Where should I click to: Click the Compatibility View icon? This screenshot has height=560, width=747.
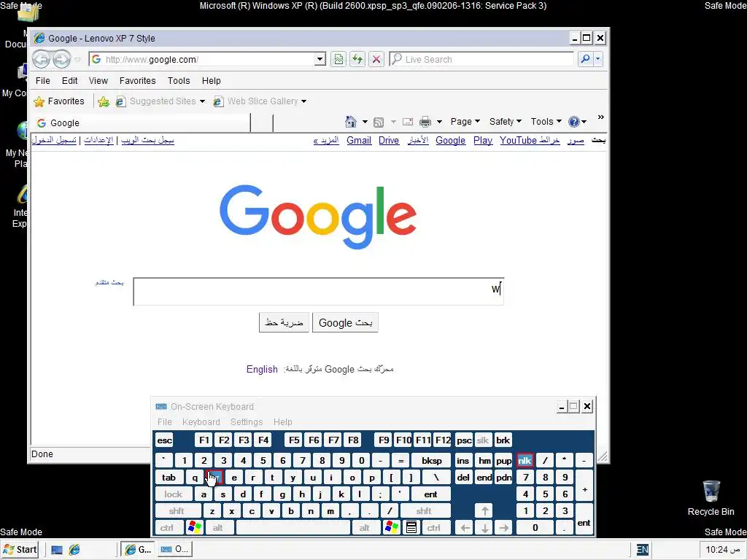(338, 59)
